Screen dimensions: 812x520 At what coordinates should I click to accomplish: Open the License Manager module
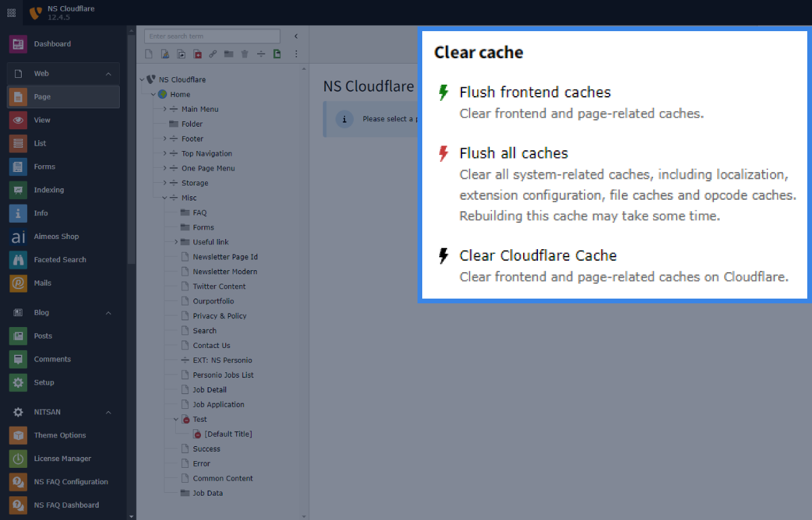(x=62, y=458)
